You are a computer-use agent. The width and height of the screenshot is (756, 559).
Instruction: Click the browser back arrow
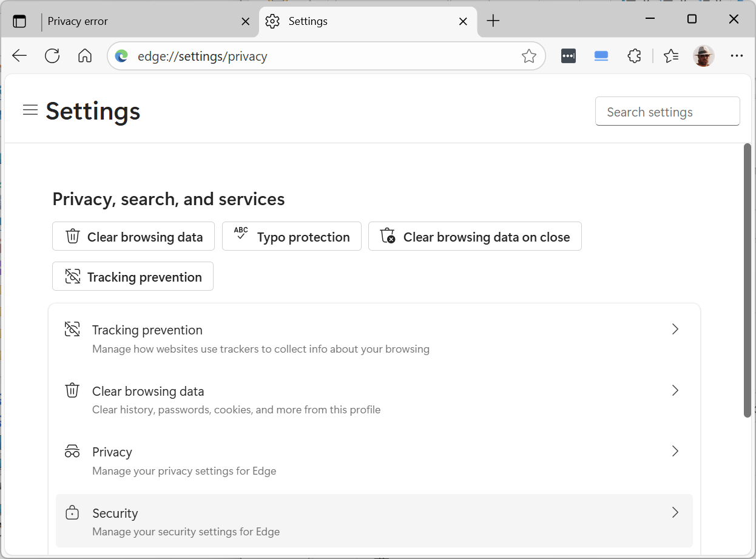tap(19, 56)
